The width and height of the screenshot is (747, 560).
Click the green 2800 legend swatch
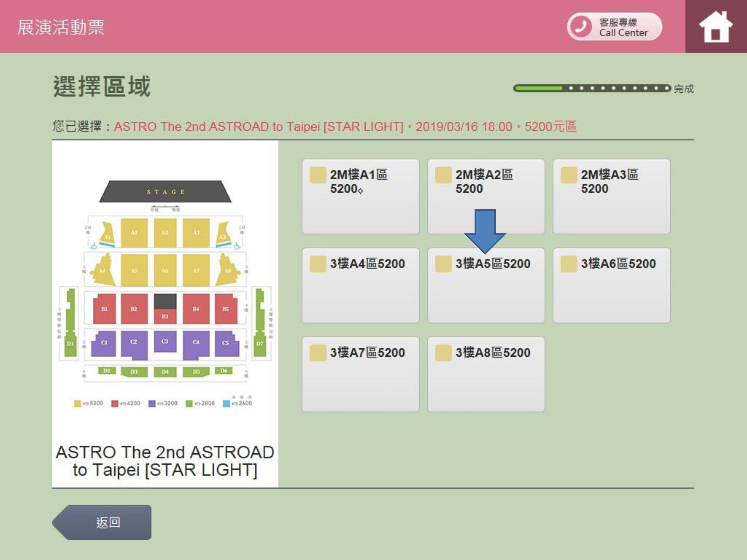pyautogui.click(x=189, y=403)
